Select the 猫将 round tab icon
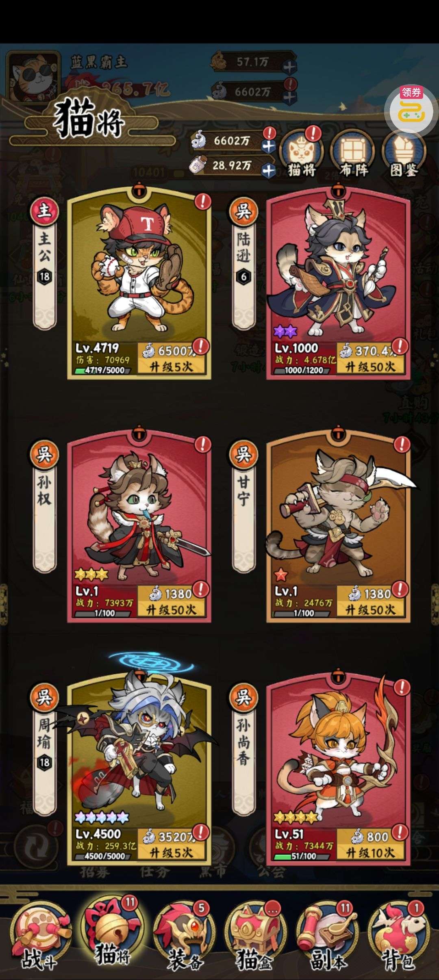The width and height of the screenshot is (439, 980). (x=302, y=154)
